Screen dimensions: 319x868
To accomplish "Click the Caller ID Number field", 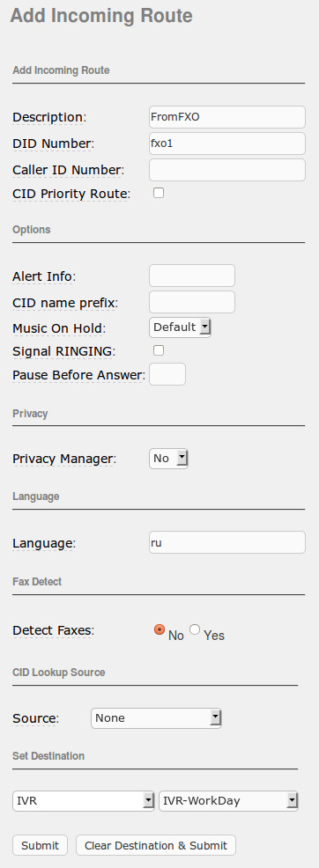I will pyautogui.click(x=227, y=170).
